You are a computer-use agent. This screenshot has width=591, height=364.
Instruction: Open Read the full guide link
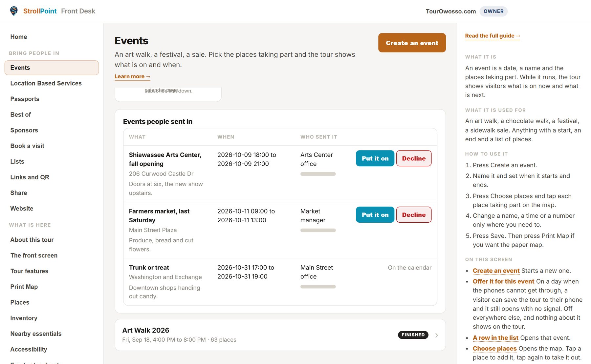(492, 36)
